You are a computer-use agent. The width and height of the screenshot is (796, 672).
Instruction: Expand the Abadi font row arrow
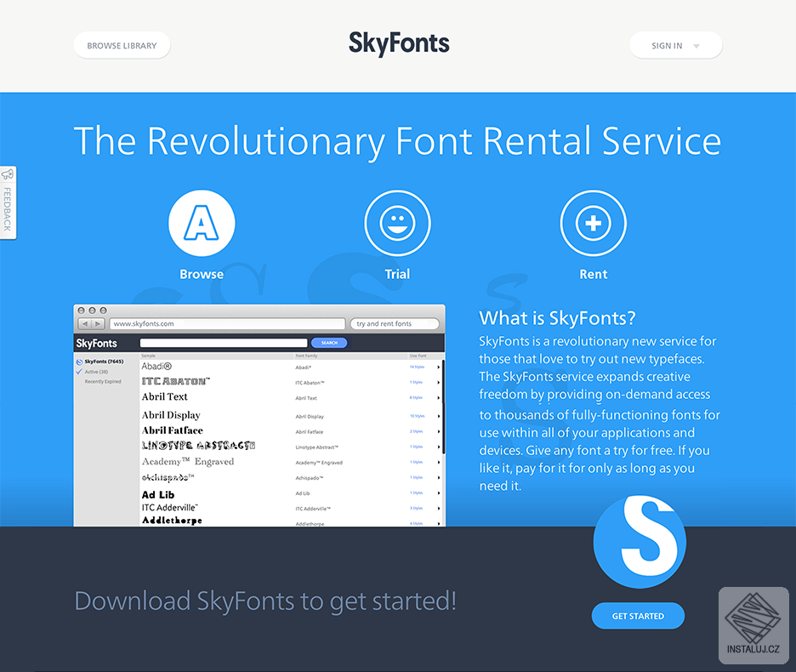438,367
